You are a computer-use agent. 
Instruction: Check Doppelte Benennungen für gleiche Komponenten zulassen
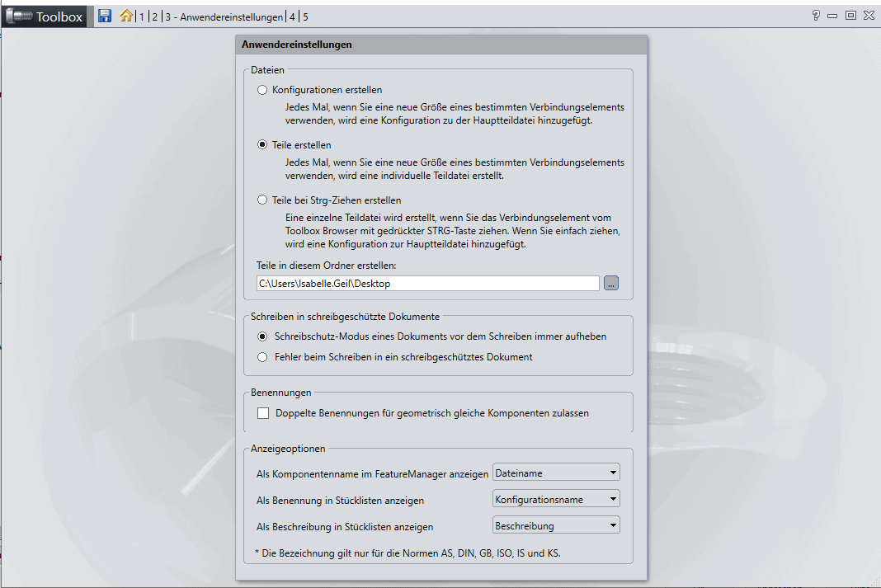click(262, 413)
